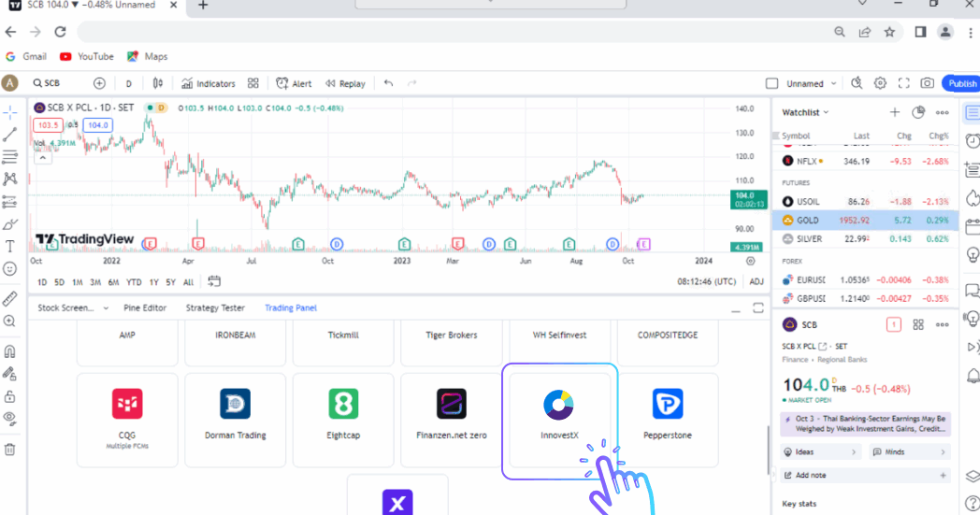Open Ideas for SCB

pos(821,451)
